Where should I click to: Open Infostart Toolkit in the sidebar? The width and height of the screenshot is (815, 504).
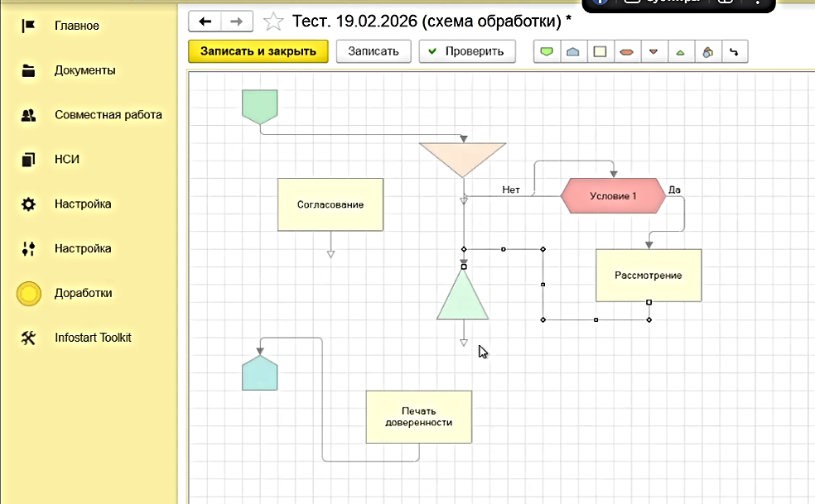click(93, 338)
